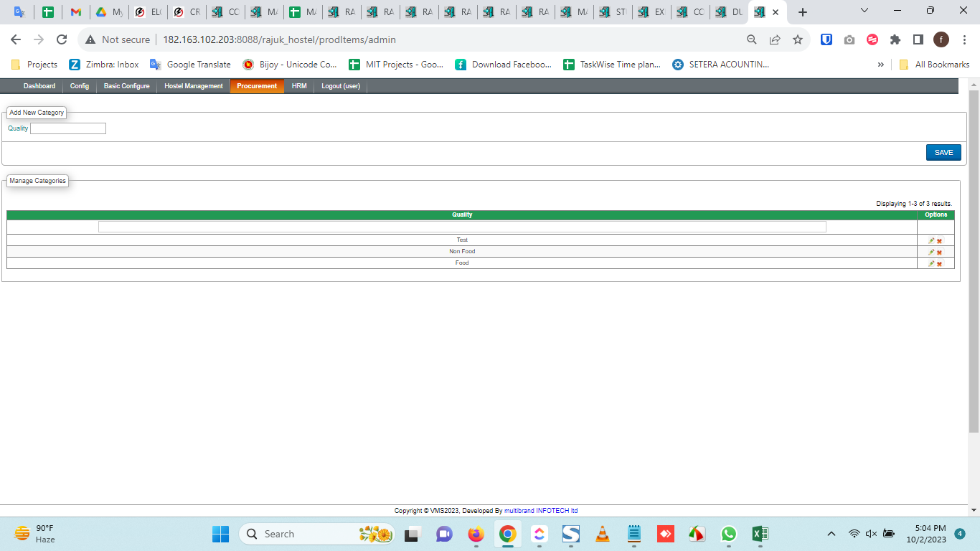Open the Projects bookmark folder

click(34, 65)
